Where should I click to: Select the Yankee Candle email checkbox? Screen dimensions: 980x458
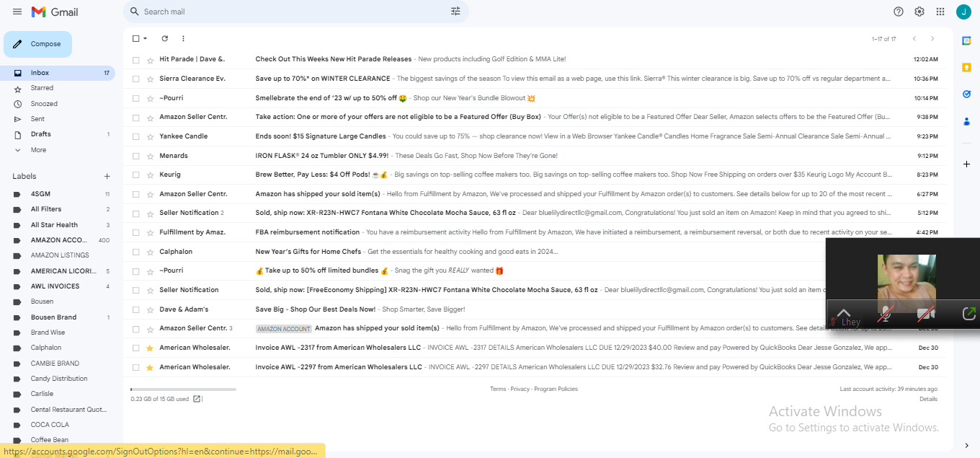tap(135, 136)
